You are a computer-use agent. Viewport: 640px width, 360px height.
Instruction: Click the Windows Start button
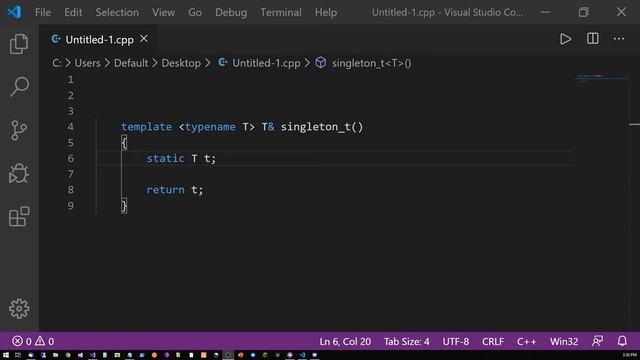(6, 355)
